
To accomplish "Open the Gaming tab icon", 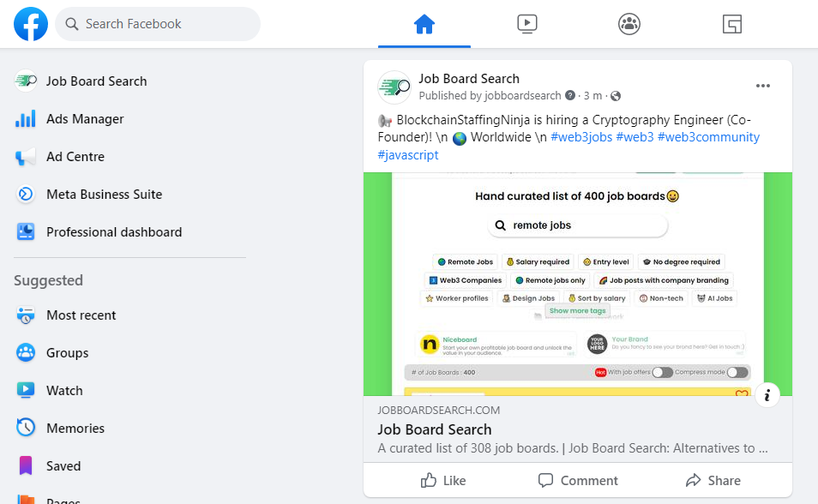I will 732,24.
